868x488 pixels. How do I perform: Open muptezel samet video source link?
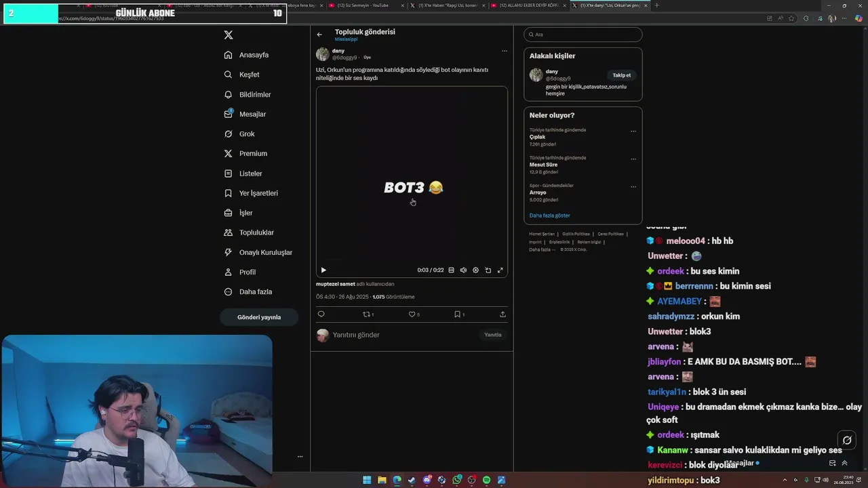pyautogui.click(x=336, y=284)
